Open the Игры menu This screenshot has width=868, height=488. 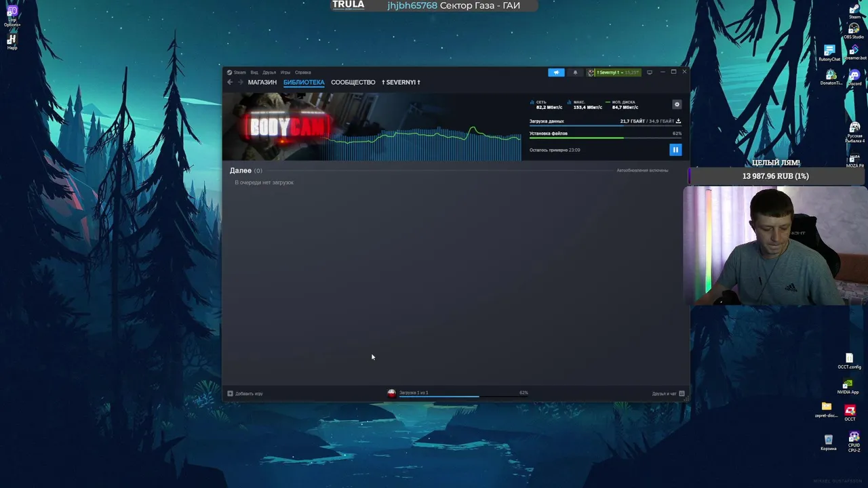pos(285,73)
